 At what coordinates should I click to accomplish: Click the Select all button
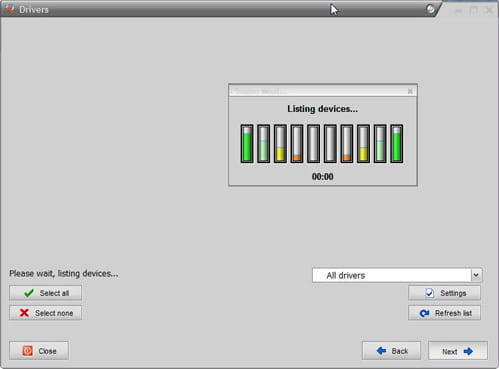click(45, 293)
